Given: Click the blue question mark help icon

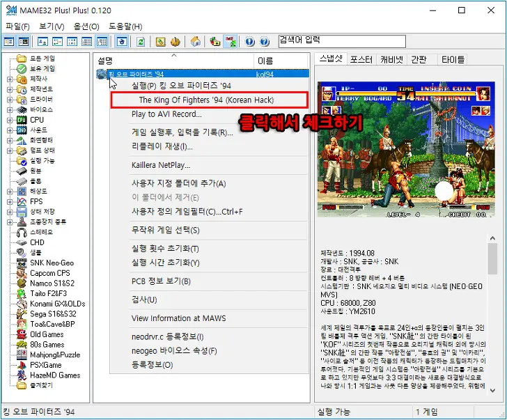Looking at the screenshot, I should 265,41.
